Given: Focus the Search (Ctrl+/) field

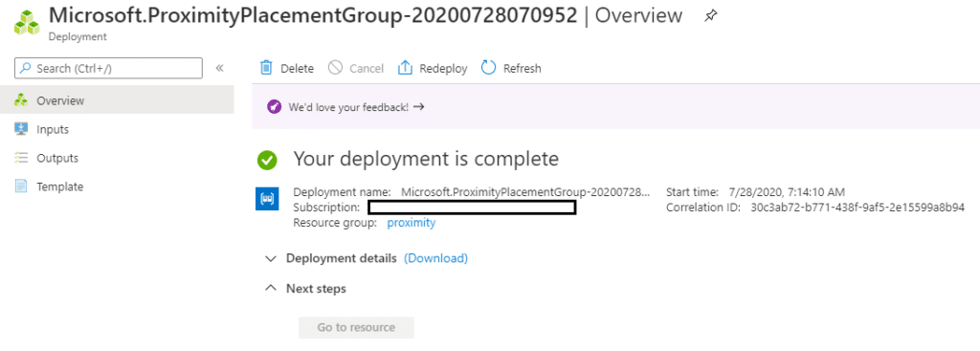Looking at the screenshot, I should coord(109,68).
